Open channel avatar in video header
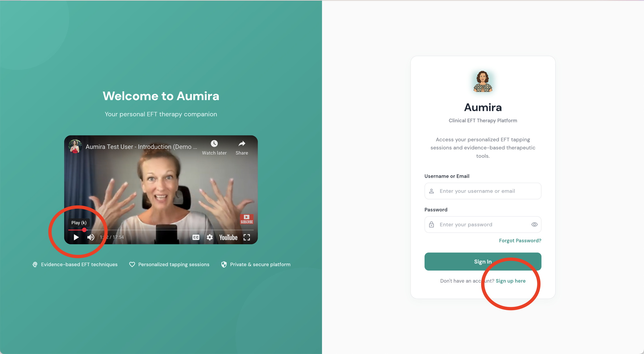This screenshot has width=644, height=354. tap(75, 146)
